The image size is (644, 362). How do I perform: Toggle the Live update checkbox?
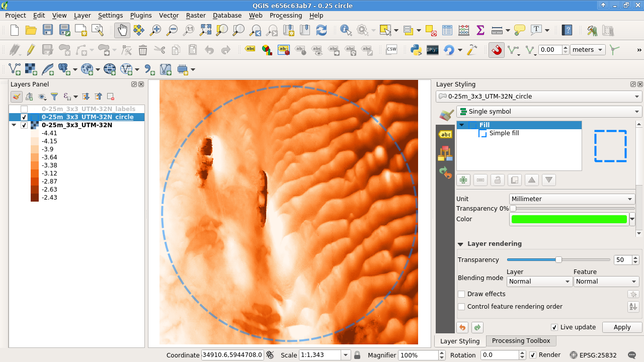tap(554, 327)
